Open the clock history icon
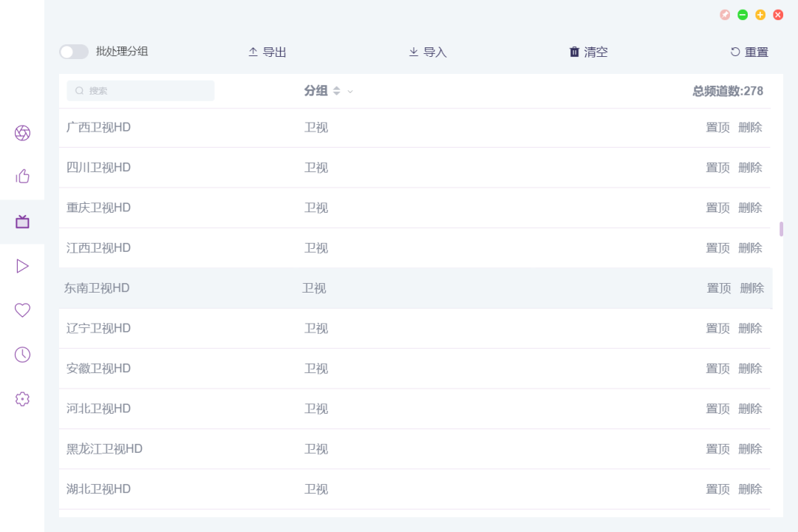This screenshot has height=532, width=798. 22,355
